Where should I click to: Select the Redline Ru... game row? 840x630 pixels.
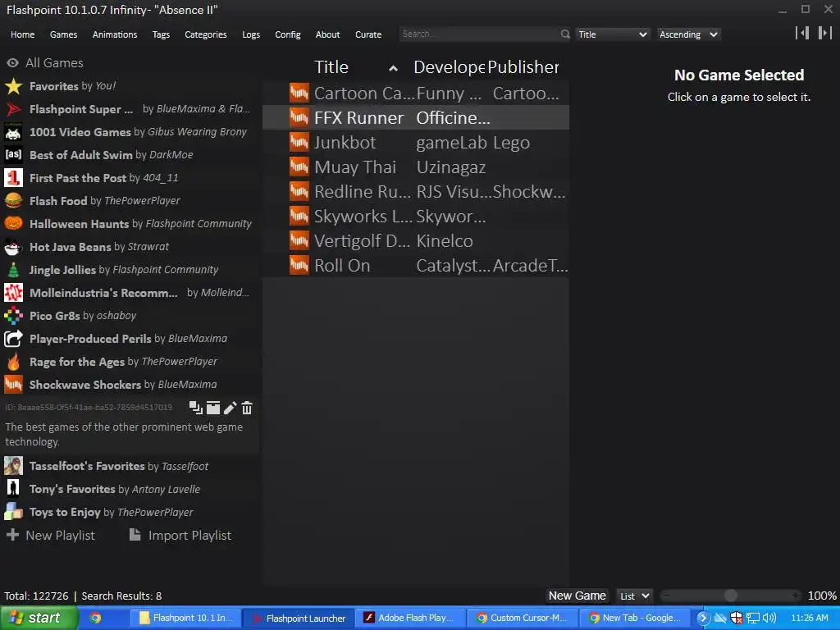click(416, 192)
